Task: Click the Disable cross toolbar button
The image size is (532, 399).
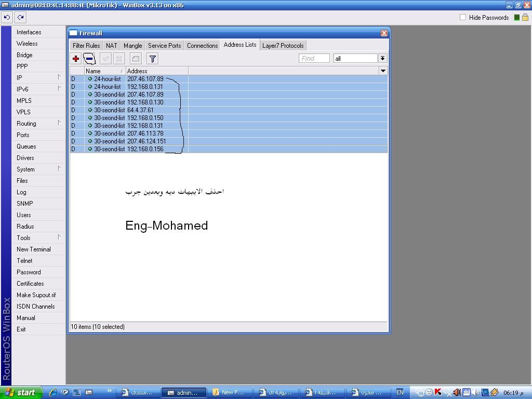Action: (x=119, y=59)
